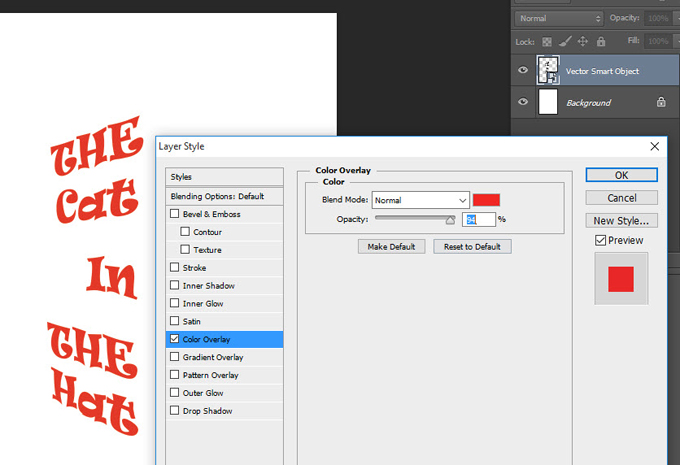
Task: Click the lock all padlock icon
Action: (600, 42)
